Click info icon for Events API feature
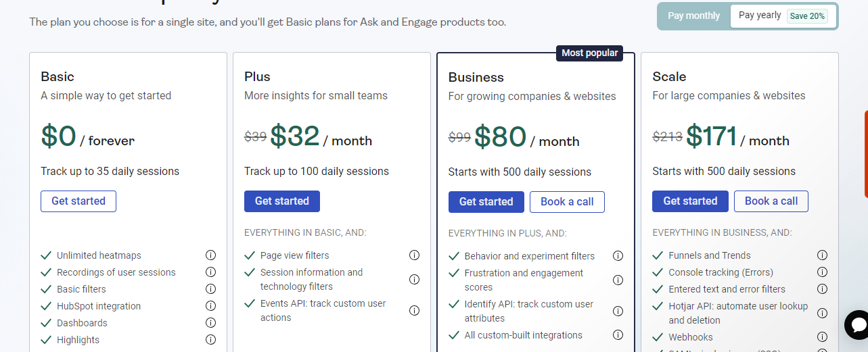 click(414, 311)
